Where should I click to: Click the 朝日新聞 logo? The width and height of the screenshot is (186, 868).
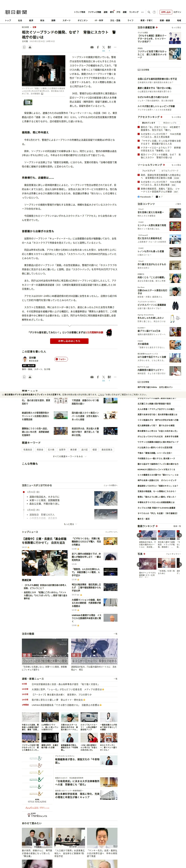pos(16,12)
